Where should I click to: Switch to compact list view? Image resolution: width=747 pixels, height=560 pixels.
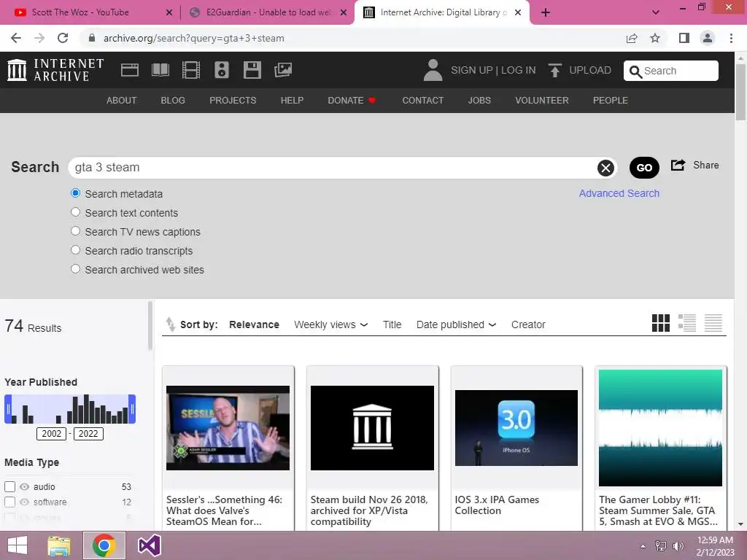point(713,323)
